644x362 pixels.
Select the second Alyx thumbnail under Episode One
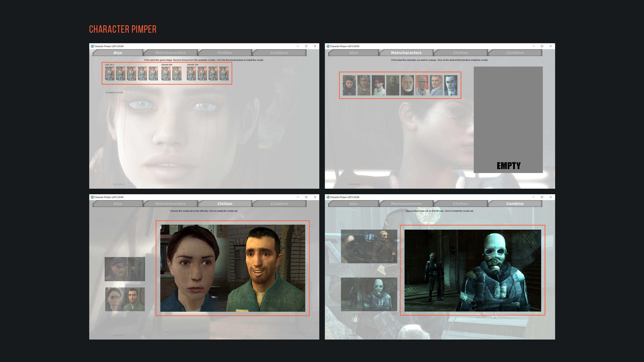(177, 73)
